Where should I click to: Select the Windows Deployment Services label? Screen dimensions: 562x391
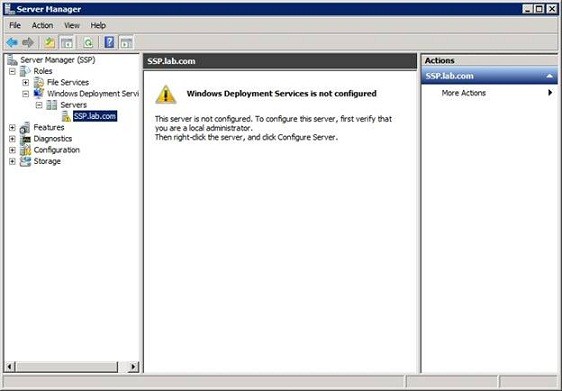93,94
